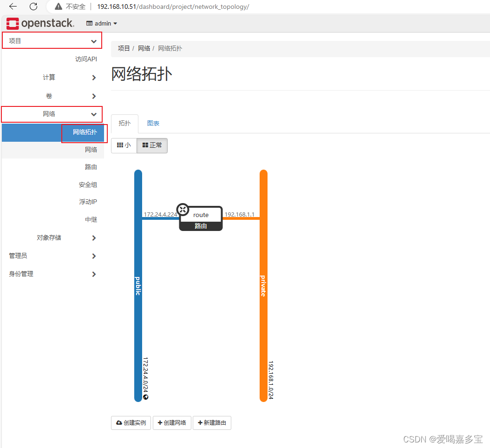Open 安全组 in the sidebar
The width and height of the screenshot is (490, 448).
coord(88,185)
